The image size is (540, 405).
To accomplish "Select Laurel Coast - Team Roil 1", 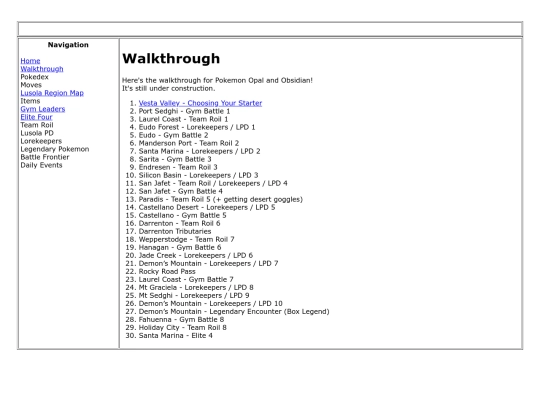I will point(183,119).
